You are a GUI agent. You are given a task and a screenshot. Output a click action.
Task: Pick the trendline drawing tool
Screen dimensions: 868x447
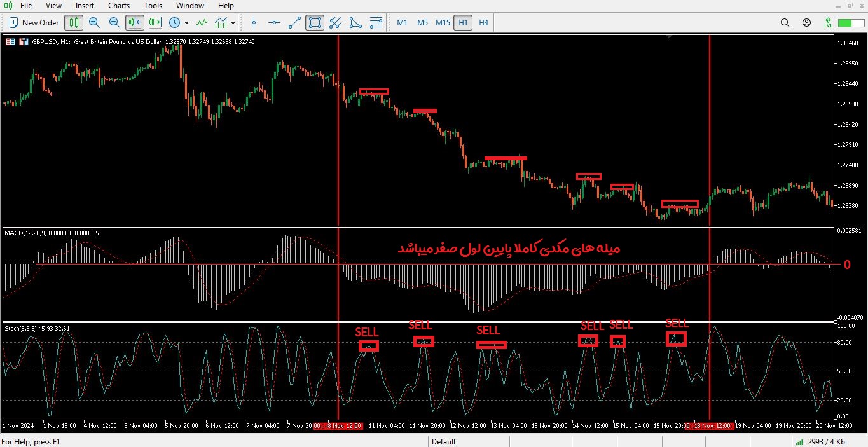pyautogui.click(x=294, y=23)
